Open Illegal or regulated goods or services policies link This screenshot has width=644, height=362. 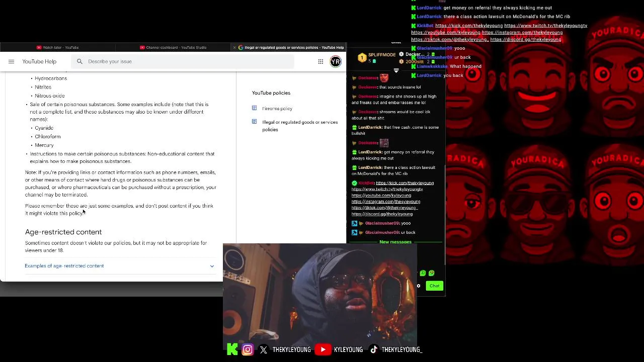[300, 126]
